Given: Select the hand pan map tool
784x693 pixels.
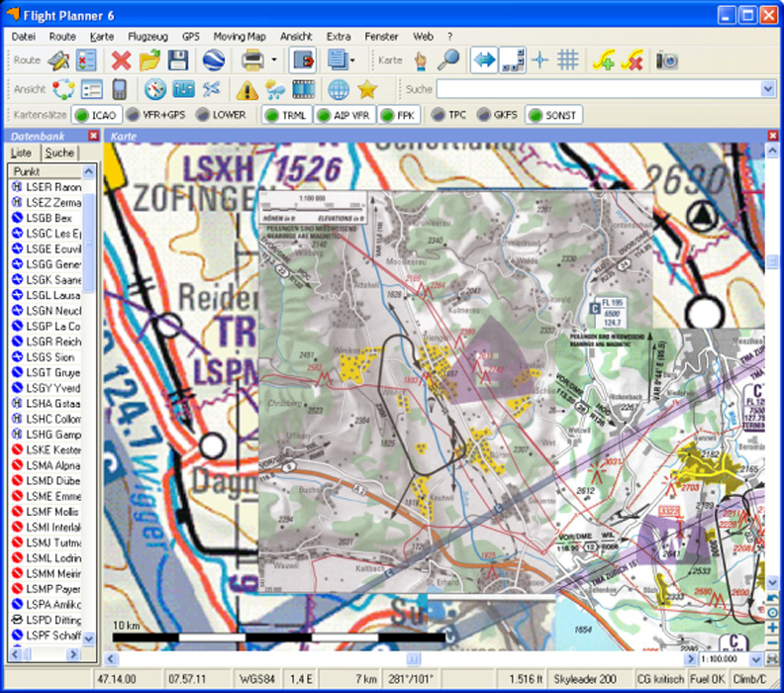Looking at the screenshot, I should click(x=421, y=60).
